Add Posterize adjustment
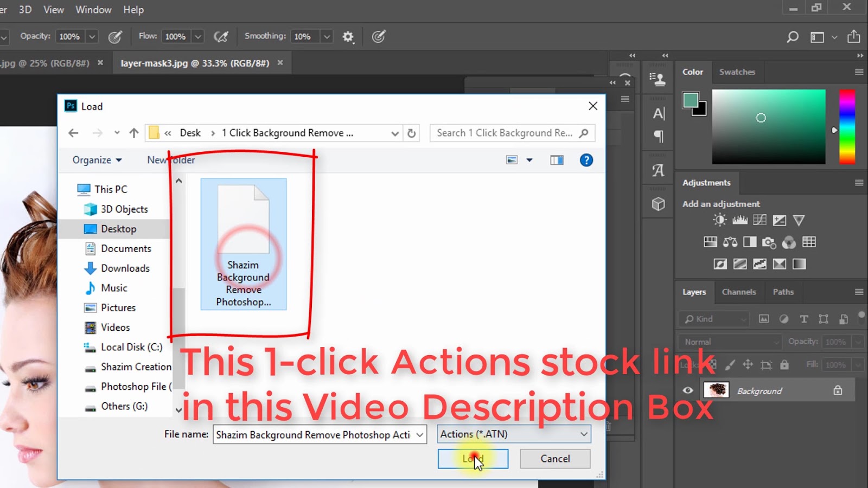868x488 pixels. click(740, 264)
